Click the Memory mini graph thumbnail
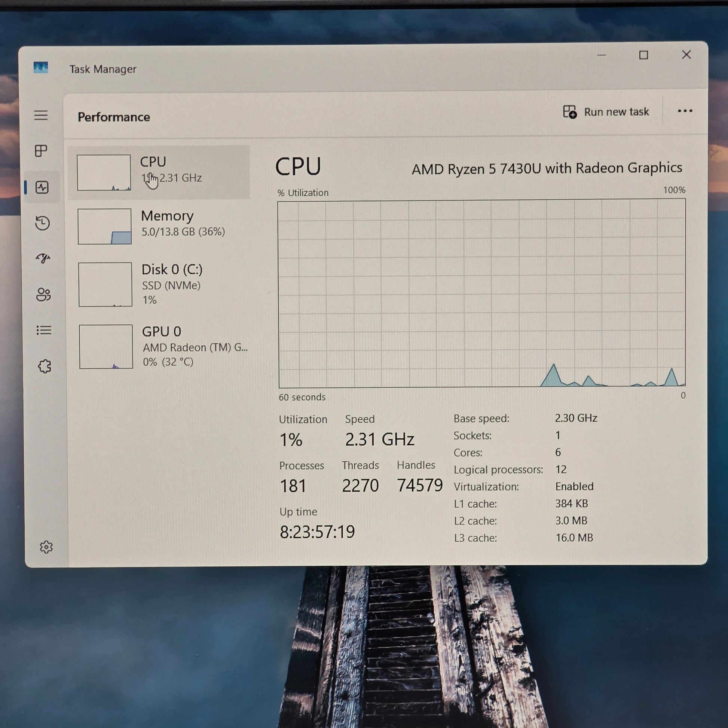The width and height of the screenshot is (728, 728). pos(105,226)
